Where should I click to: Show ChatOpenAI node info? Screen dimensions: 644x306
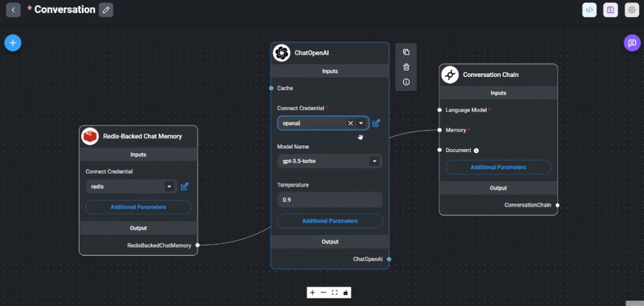(x=406, y=82)
